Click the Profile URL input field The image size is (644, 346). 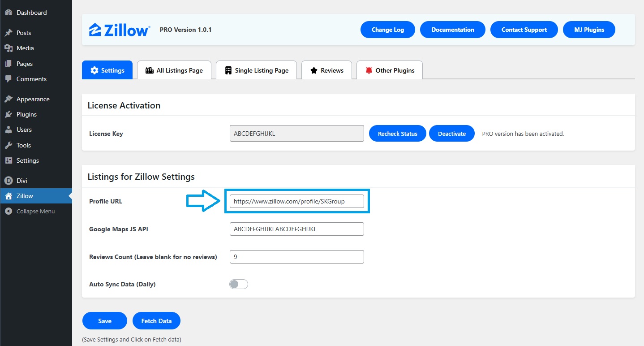point(297,201)
